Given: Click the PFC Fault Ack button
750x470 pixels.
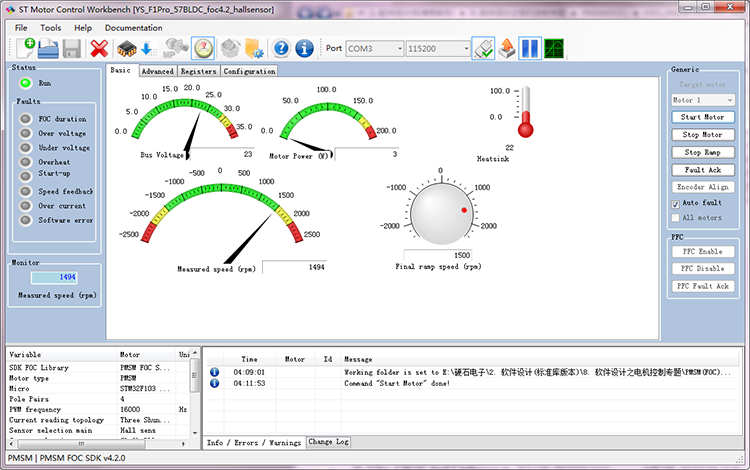Looking at the screenshot, I should pos(703,286).
